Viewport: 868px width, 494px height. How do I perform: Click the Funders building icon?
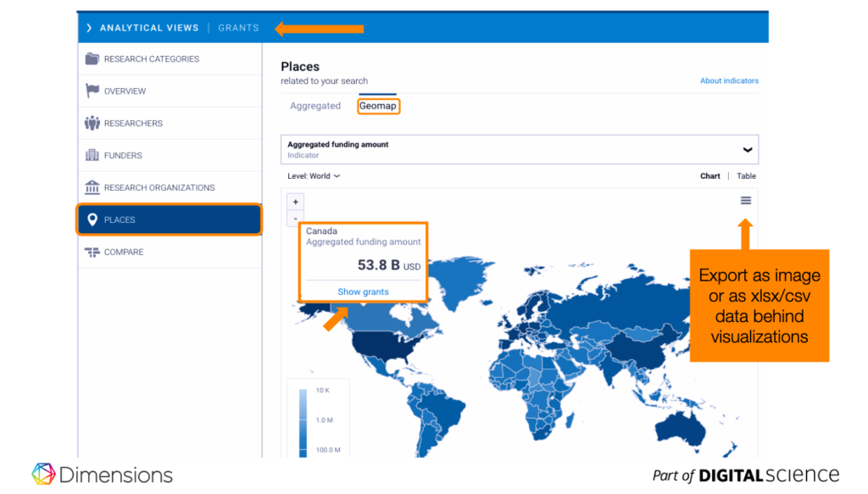[x=92, y=156]
